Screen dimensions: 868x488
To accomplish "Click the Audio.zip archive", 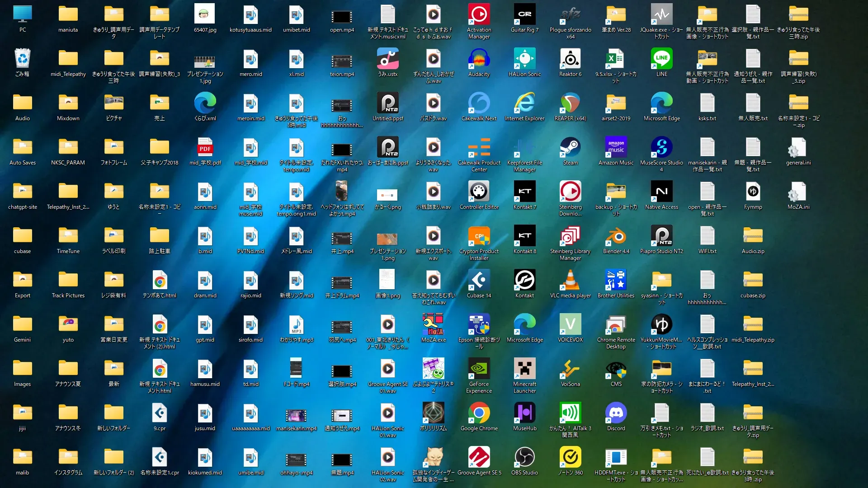I will (x=753, y=236).
